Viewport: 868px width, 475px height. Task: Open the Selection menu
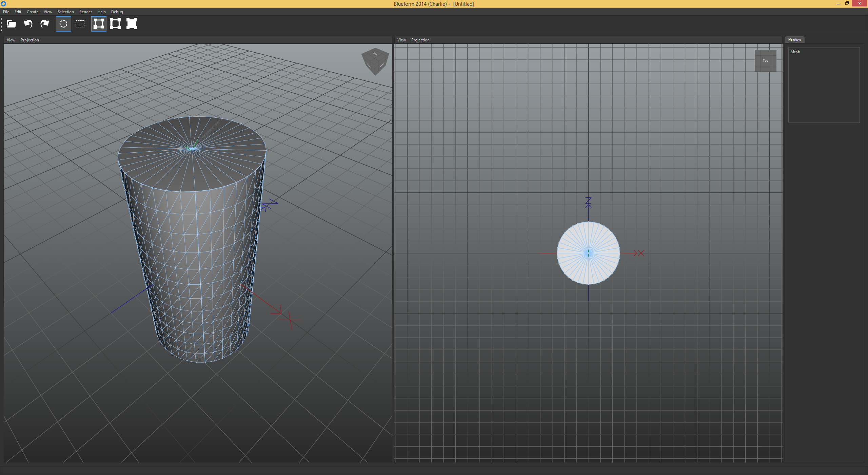pyautogui.click(x=65, y=12)
